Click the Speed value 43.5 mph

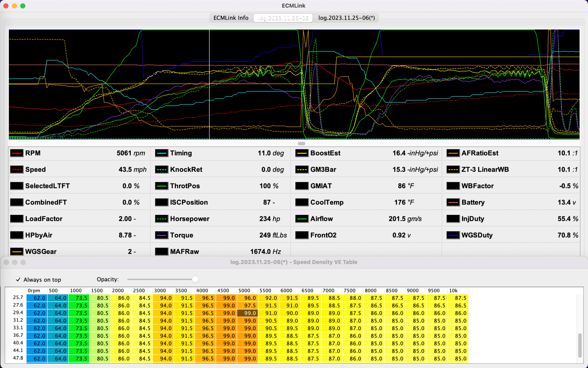(x=132, y=169)
